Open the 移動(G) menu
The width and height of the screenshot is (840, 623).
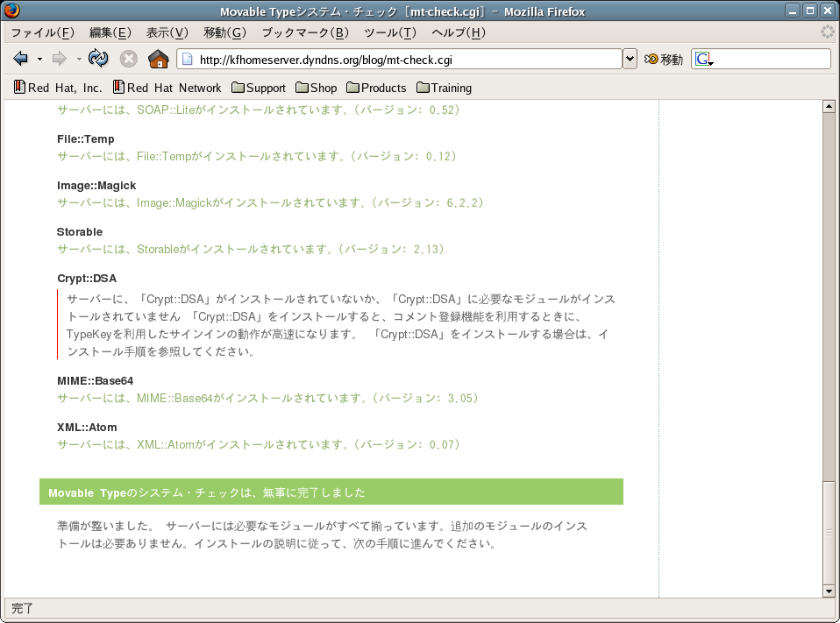point(224,32)
